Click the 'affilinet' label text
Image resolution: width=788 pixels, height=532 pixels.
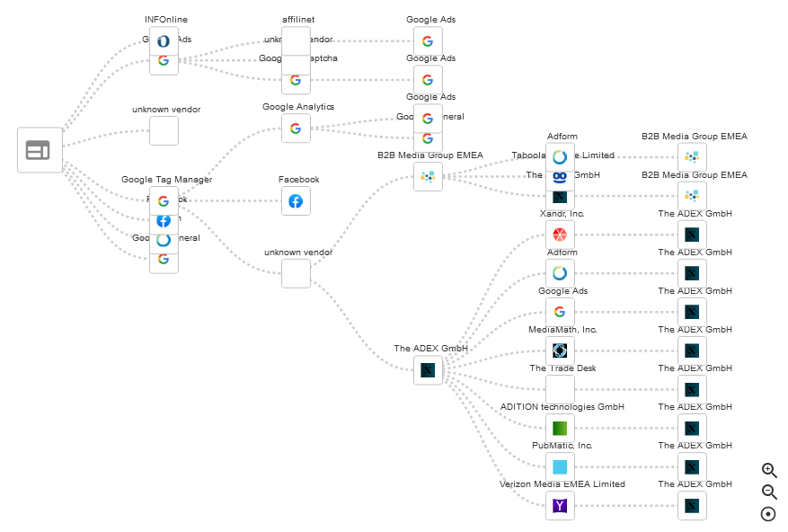(298, 20)
